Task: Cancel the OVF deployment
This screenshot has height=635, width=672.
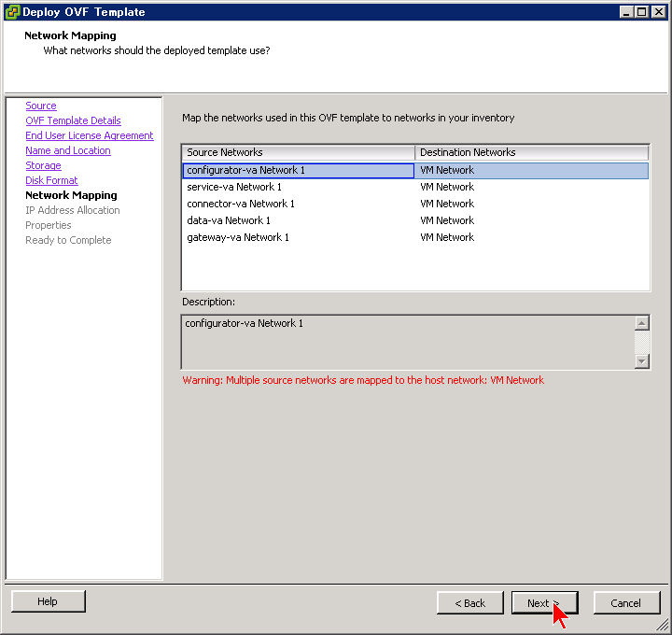Action: coord(626,603)
